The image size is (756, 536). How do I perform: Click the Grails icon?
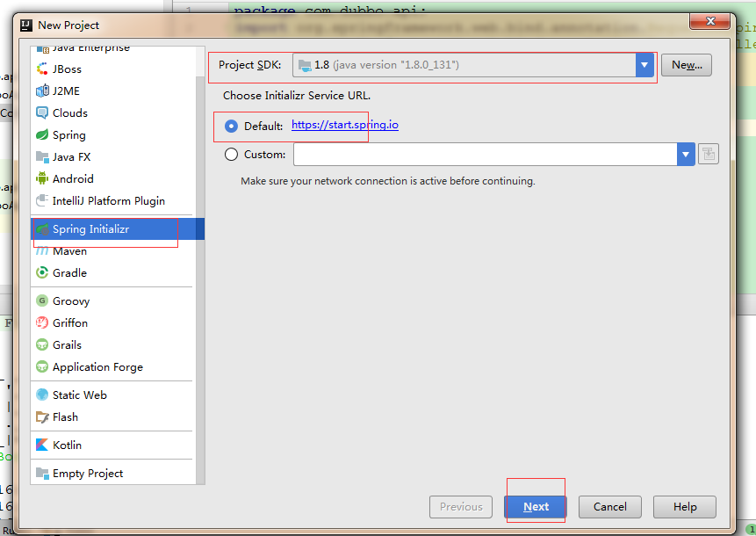pos(42,345)
